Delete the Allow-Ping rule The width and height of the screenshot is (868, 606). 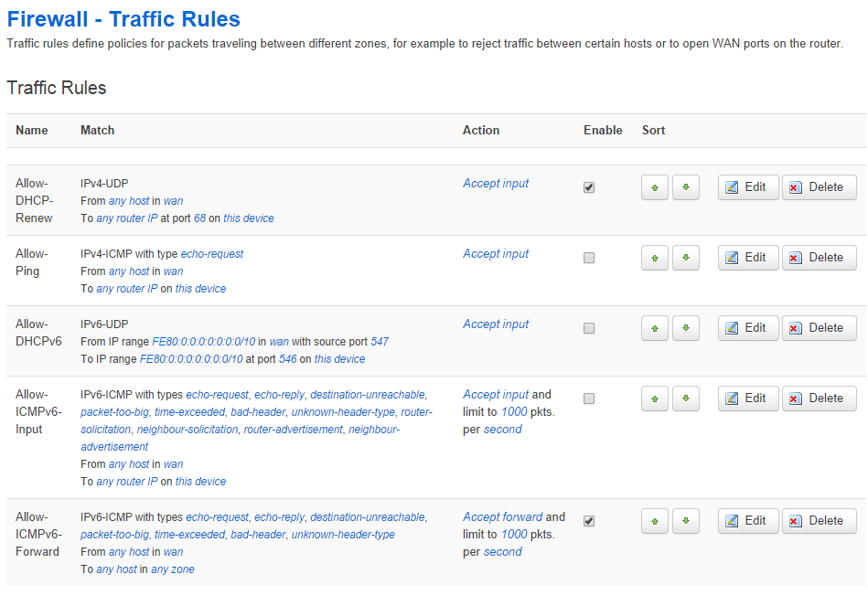point(819,258)
